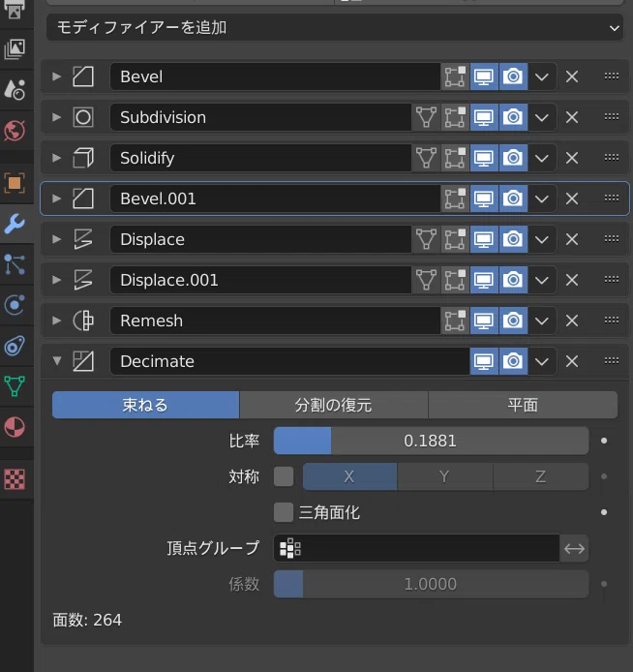Open the Particles properties tab
The image size is (633, 672).
click(x=15, y=264)
